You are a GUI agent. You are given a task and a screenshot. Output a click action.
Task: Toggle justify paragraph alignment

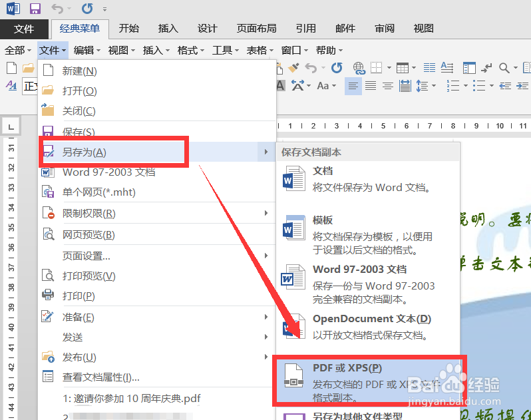tap(371, 86)
